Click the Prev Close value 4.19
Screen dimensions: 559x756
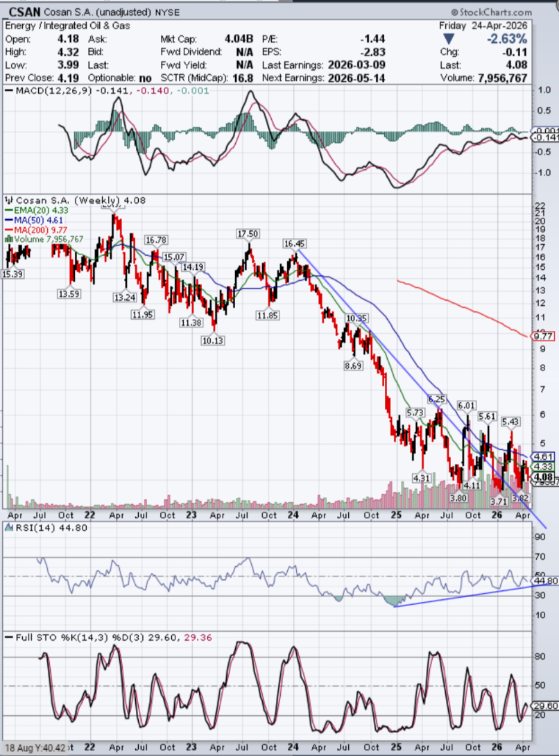pos(68,78)
